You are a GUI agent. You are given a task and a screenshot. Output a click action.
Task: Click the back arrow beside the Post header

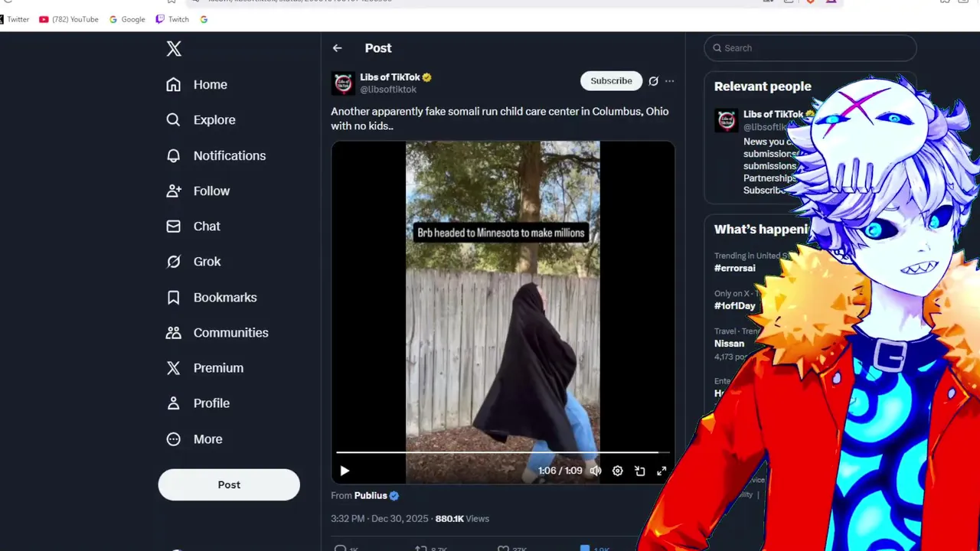click(338, 48)
